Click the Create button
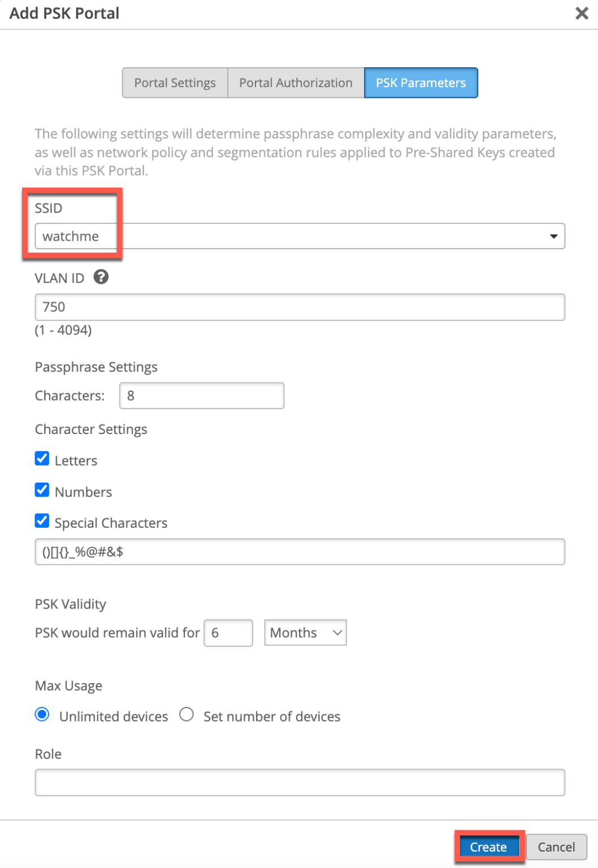This screenshot has height=868, width=598. pos(488,847)
